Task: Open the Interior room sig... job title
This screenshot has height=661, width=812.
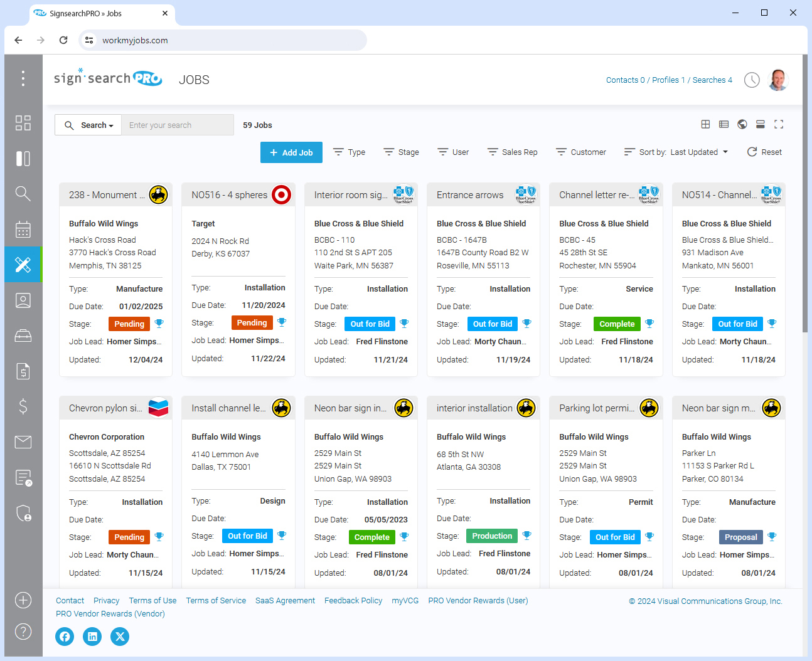Action: (351, 195)
